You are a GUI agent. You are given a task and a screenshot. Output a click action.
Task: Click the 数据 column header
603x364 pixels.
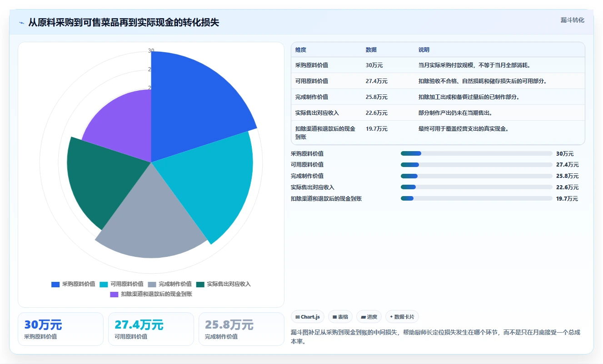[x=371, y=50]
